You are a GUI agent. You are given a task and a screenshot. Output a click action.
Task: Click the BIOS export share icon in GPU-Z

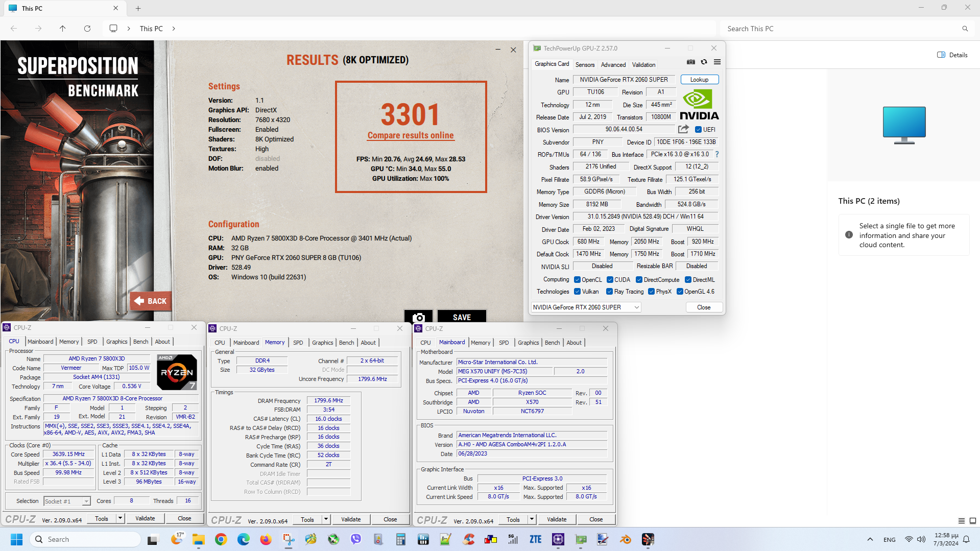click(x=683, y=129)
